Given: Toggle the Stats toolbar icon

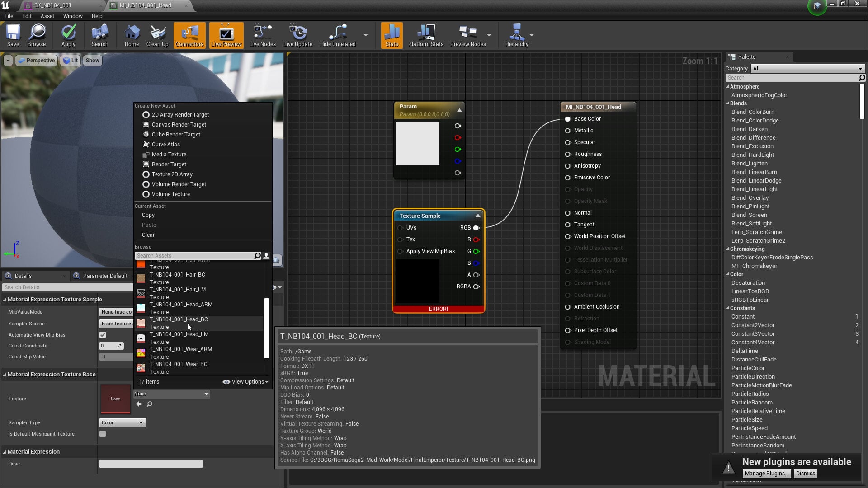Looking at the screenshot, I should tap(392, 35).
